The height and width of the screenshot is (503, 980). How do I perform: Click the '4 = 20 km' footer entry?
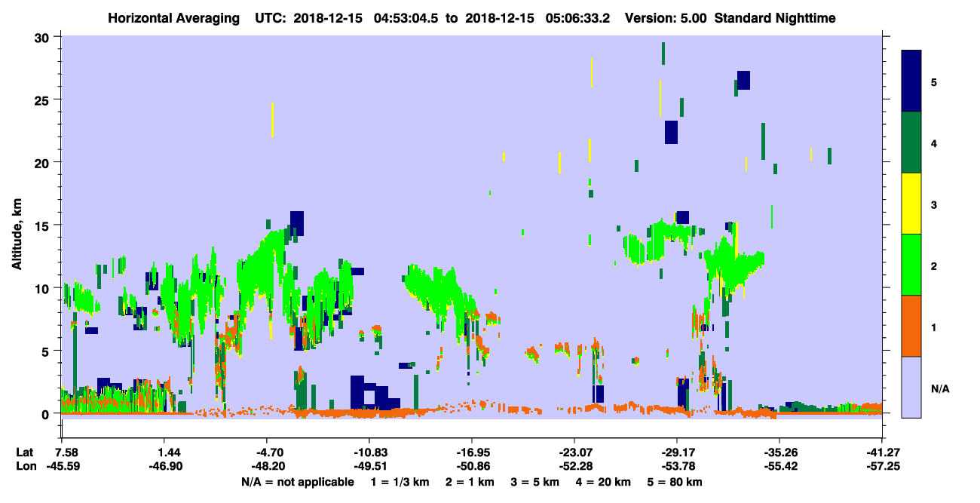[x=603, y=482]
